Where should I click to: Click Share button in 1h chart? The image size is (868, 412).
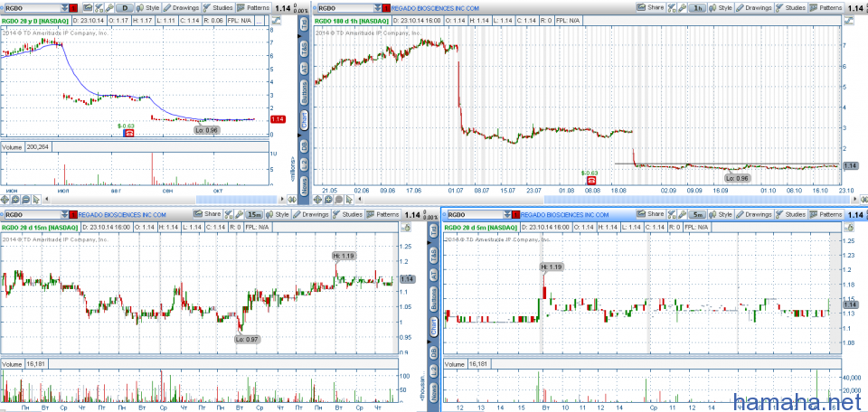651,8
